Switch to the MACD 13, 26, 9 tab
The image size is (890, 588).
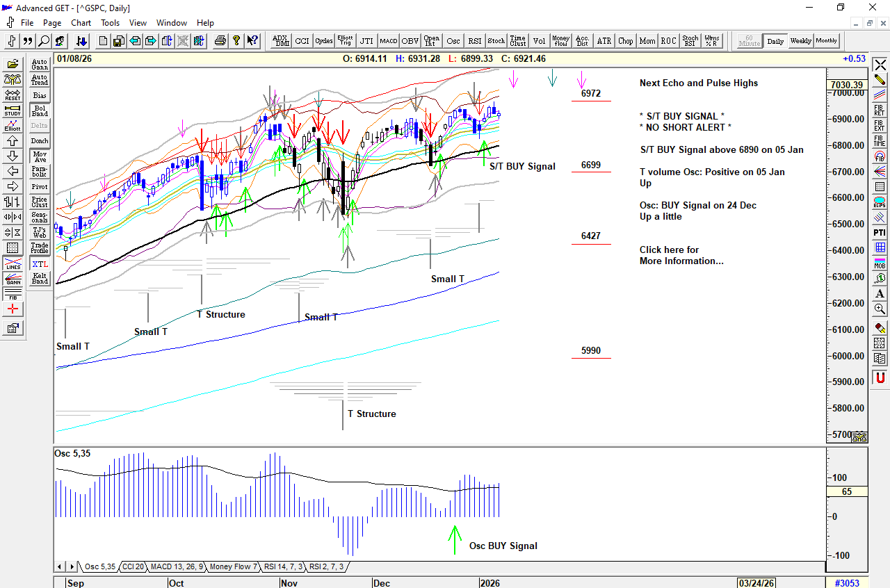point(177,567)
